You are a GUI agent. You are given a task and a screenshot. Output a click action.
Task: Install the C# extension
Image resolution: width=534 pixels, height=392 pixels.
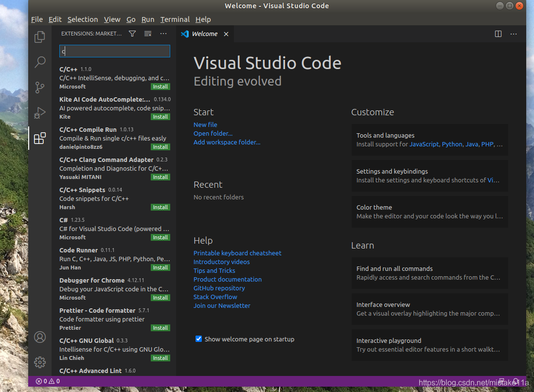[x=160, y=237]
